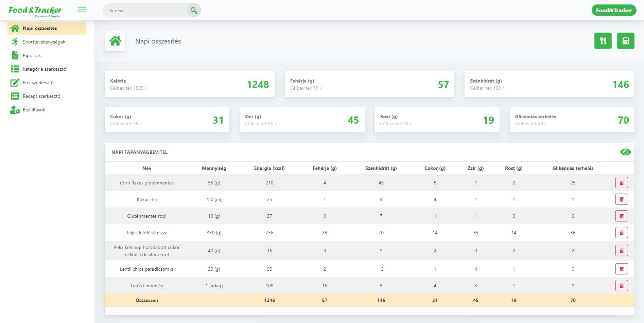Open Napi összesítés in sidebar
644x323 pixels.
click(x=47, y=28)
